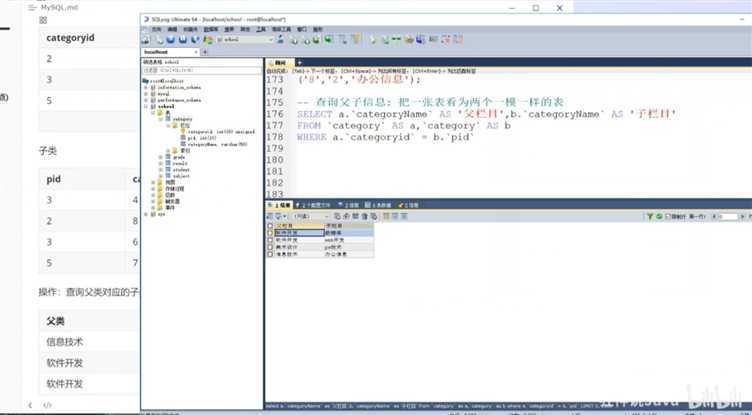
Task: Select the student table in tree
Action: point(181,170)
